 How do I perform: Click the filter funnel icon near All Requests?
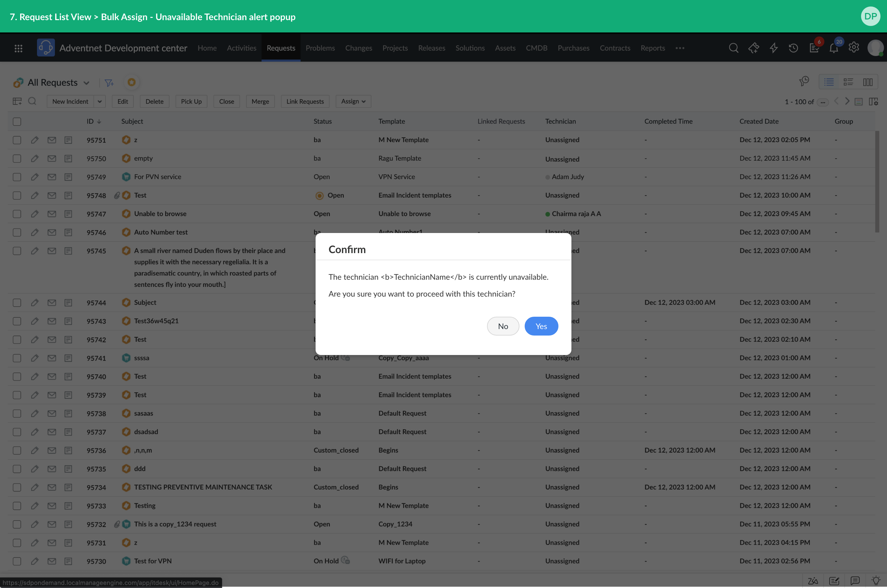click(x=109, y=83)
